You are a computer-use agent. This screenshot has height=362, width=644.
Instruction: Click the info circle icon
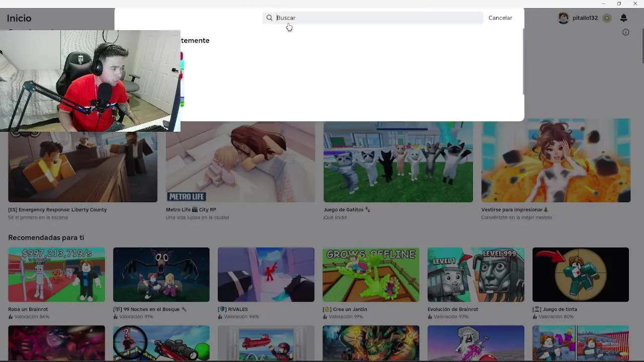[x=626, y=32]
